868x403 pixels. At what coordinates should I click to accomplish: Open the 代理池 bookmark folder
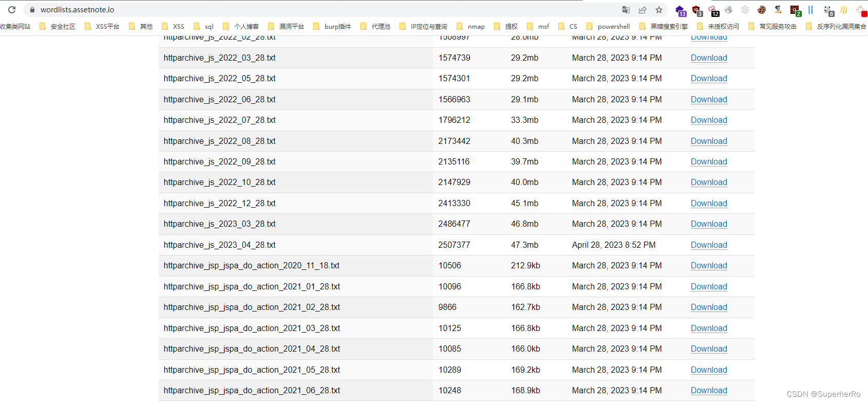point(375,26)
